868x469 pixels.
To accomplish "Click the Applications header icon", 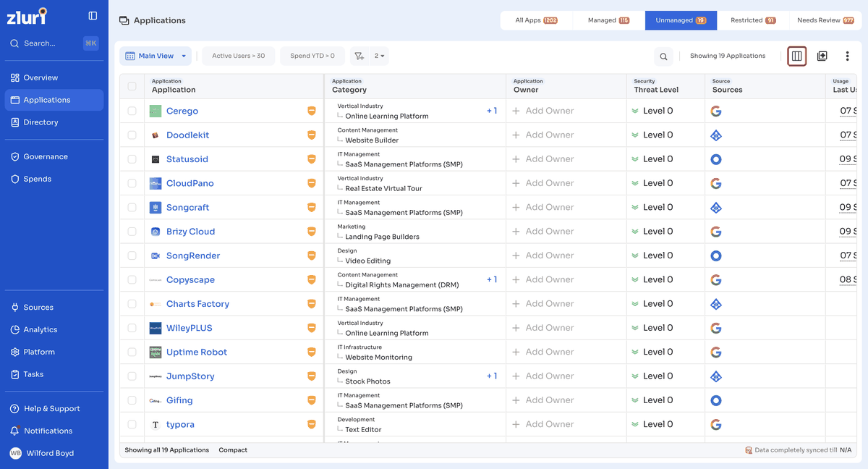I will (x=124, y=20).
